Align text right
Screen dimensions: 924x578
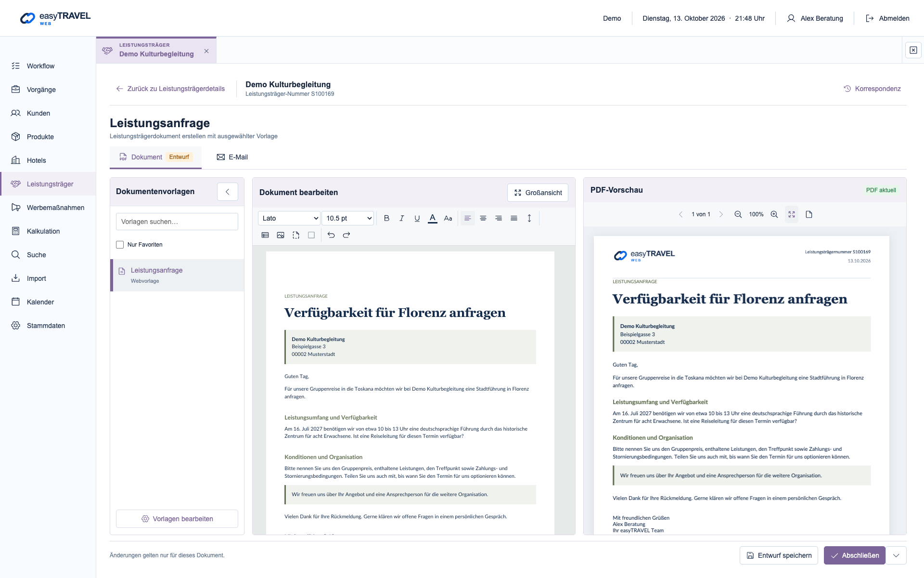click(499, 218)
